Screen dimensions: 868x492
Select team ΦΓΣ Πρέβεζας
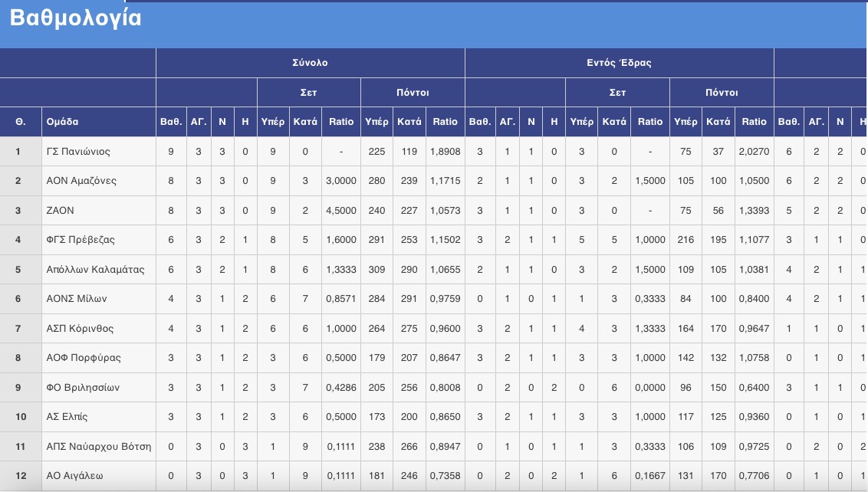pyautogui.click(x=81, y=240)
